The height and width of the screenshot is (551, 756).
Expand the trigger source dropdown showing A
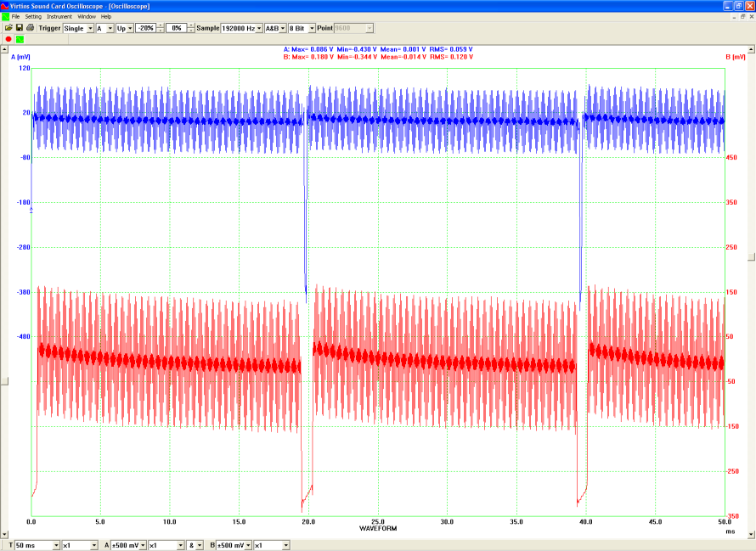point(110,29)
